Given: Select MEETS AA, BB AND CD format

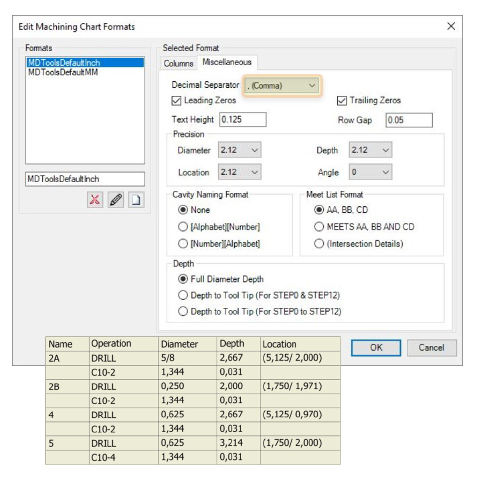Looking at the screenshot, I should [x=319, y=227].
